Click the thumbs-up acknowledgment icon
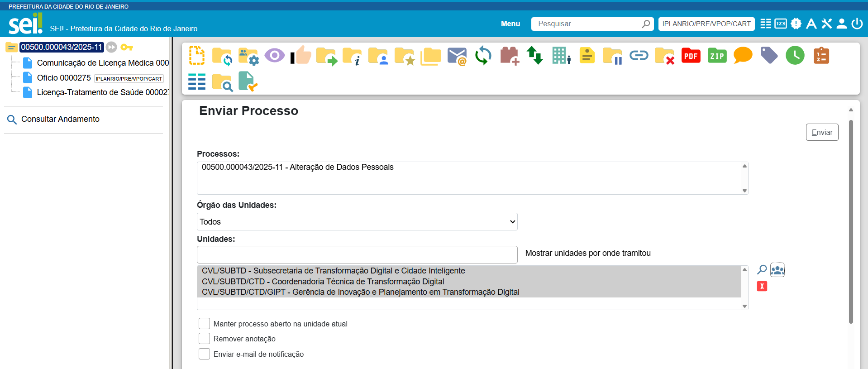The width and height of the screenshot is (868, 369). tap(301, 56)
